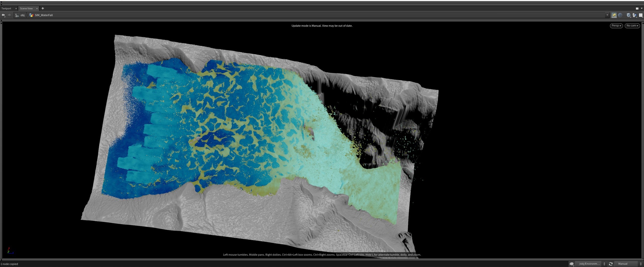Open the Persp viewport menu
Viewport: 644px width, 267px height.
616,26
